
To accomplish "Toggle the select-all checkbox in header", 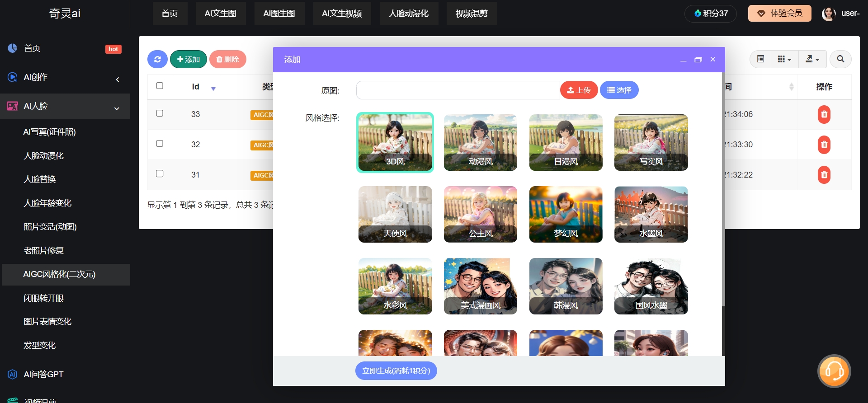I will pos(160,86).
